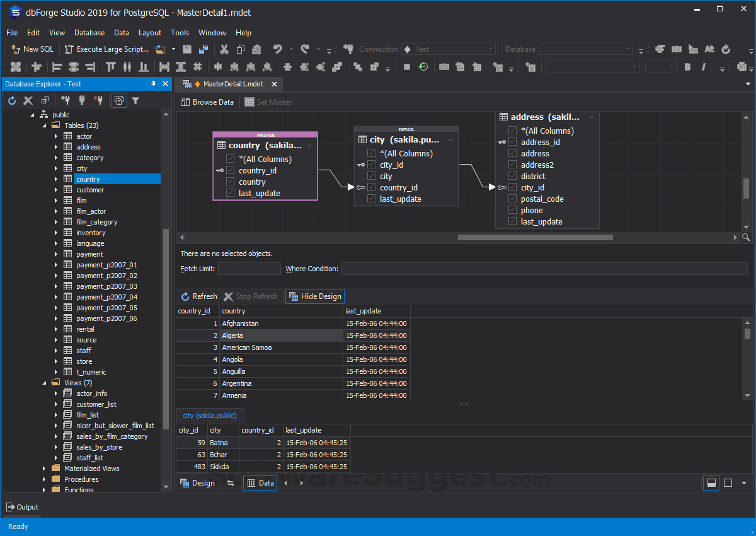Viewport: 756px width, 536px height.
Task: Click the Cut icon in the toolbar
Action: (224, 49)
